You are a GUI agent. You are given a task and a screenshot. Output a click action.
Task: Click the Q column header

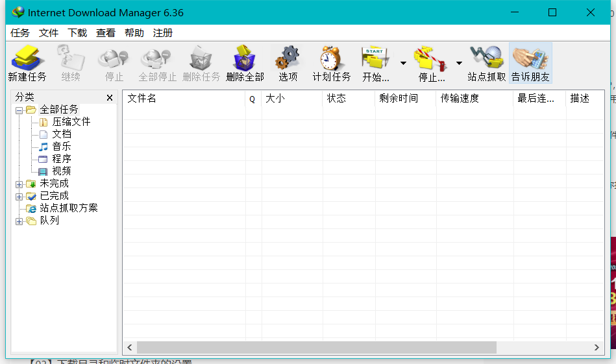(x=253, y=98)
